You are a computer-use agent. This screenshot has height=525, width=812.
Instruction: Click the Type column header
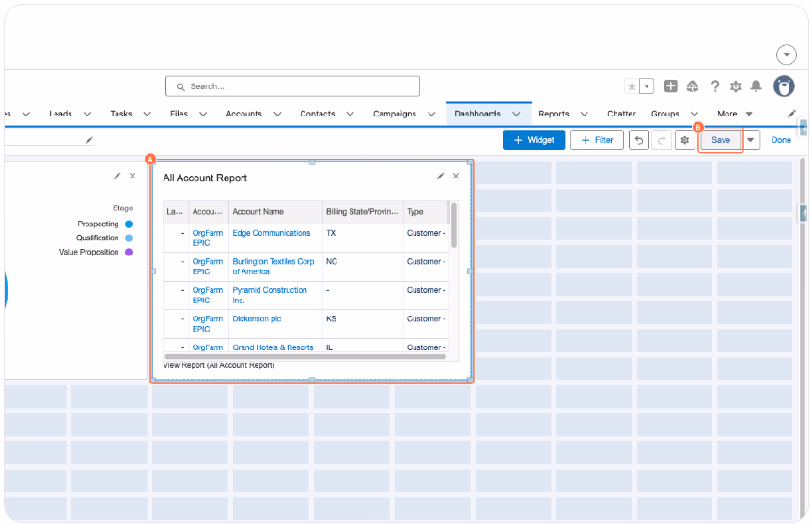426,212
